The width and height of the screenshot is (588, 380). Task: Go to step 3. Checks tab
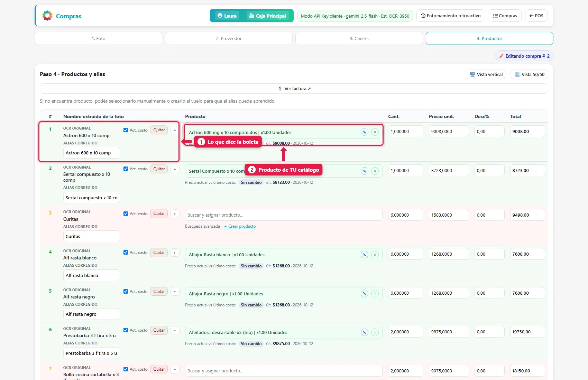tap(359, 38)
